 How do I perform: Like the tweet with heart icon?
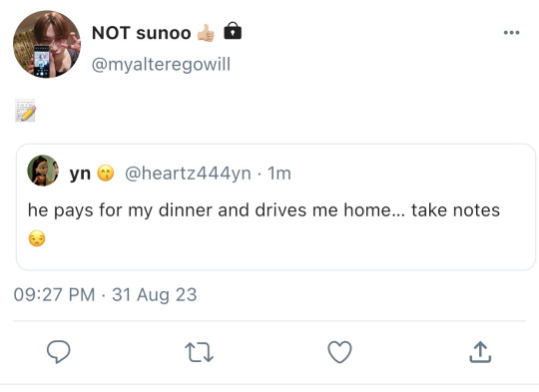pos(339,352)
